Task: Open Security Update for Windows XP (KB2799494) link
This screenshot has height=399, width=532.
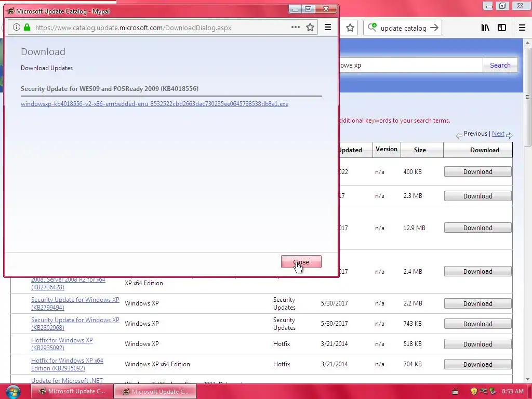Action: (x=75, y=303)
